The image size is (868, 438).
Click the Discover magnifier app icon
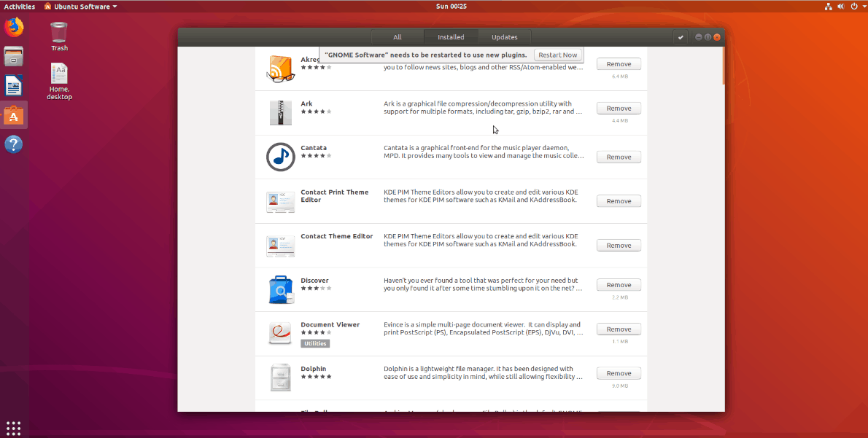pyautogui.click(x=281, y=289)
